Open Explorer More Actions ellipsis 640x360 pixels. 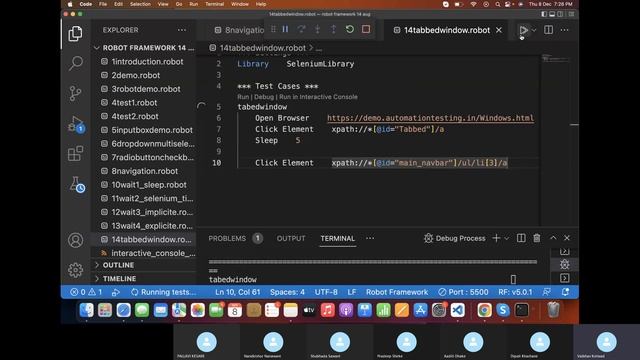(x=182, y=30)
